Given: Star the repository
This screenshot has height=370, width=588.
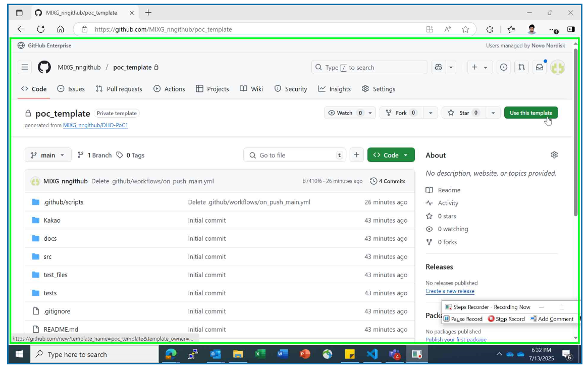Looking at the screenshot, I should [x=464, y=113].
